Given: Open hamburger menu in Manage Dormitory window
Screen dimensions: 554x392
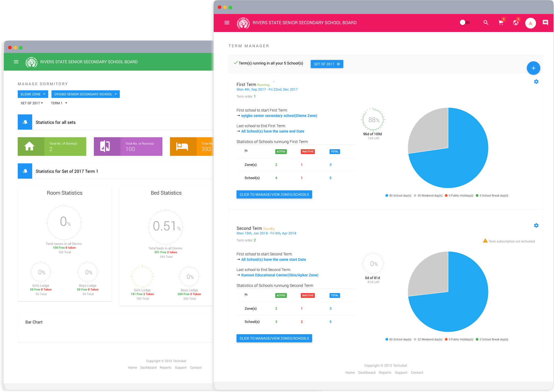Looking at the screenshot, I should [16, 62].
